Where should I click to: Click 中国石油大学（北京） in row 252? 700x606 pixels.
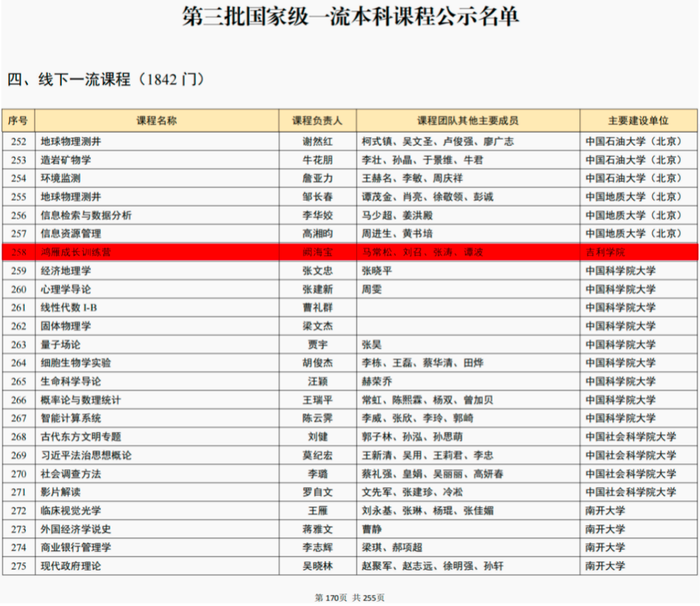point(635,142)
